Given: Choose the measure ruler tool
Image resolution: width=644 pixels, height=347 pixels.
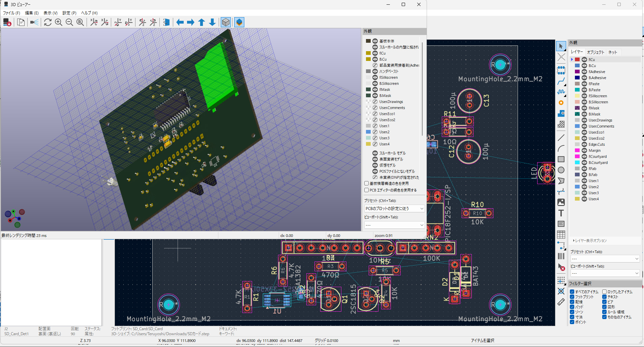Looking at the screenshot, I should 561,302.
